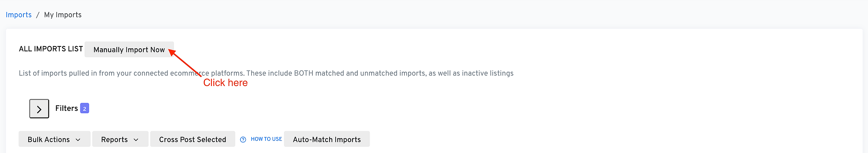
Task: Click the Cross Post Selected button
Action: click(192, 139)
